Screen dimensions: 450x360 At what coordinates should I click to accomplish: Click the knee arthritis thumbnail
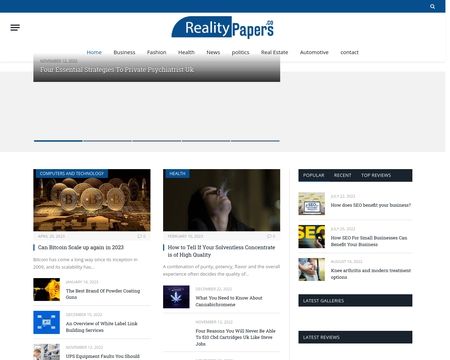(x=312, y=269)
